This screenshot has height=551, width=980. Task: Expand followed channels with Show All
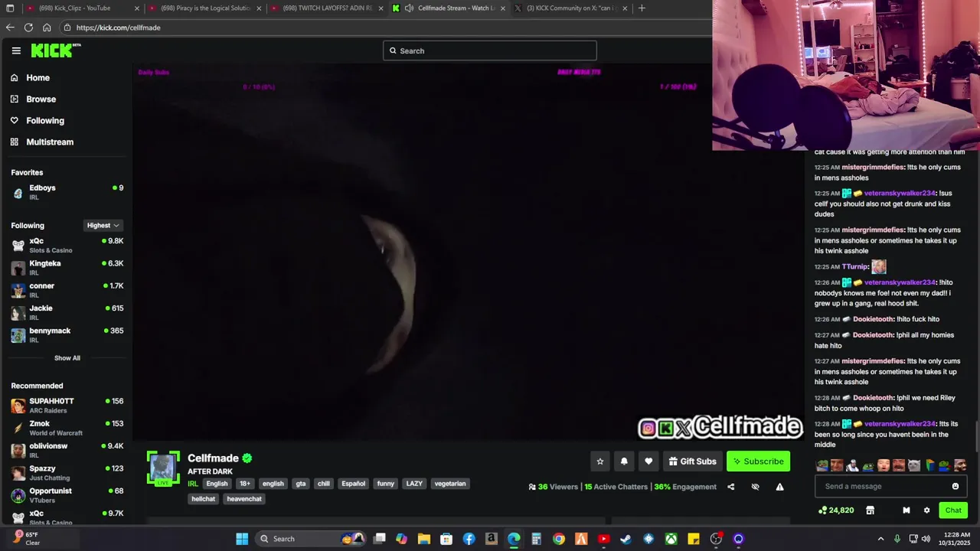click(x=67, y=357)
